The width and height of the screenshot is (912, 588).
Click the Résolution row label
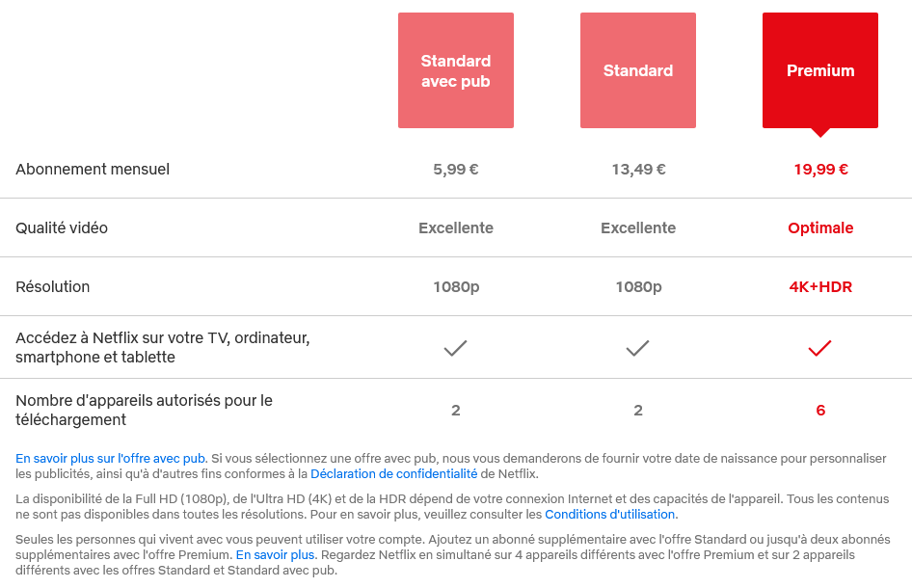pos(53,287)
